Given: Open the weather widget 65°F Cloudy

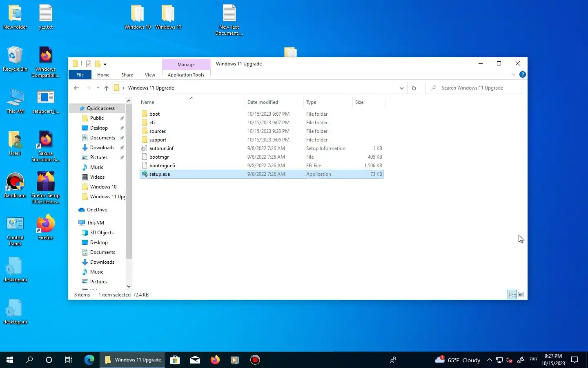Looking at the screenshot, I should pos(458,360).
